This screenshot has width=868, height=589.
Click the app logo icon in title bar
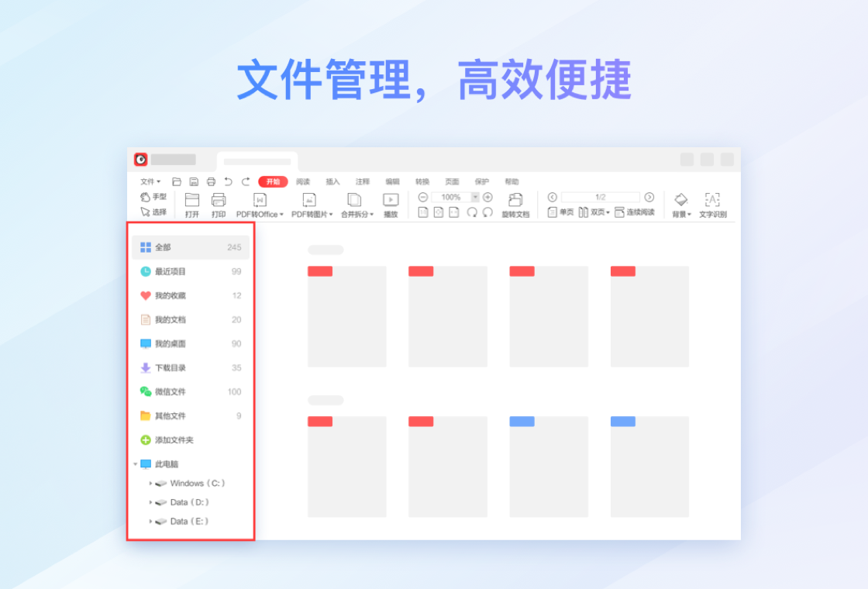tap(140, 160)
